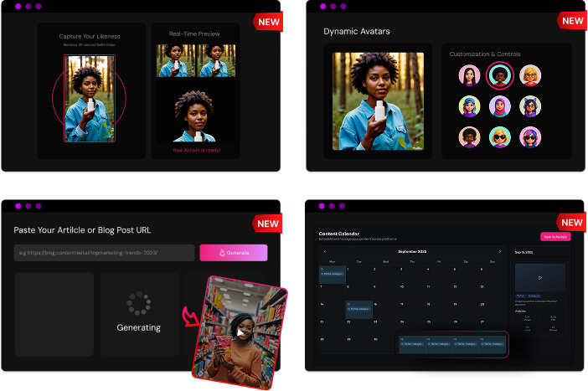This screenshot has height=391, width=588.
Task: Select the top-left Real-Time Preview thumbnail
Action: 175,61
